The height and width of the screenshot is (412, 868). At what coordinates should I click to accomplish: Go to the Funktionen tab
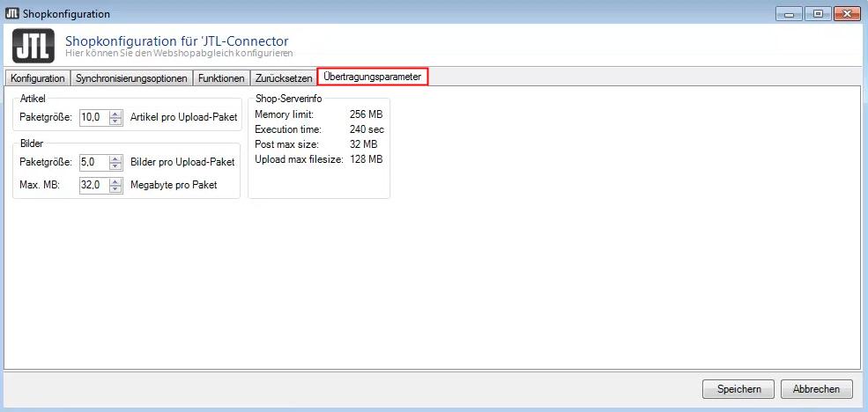(221, 77)
